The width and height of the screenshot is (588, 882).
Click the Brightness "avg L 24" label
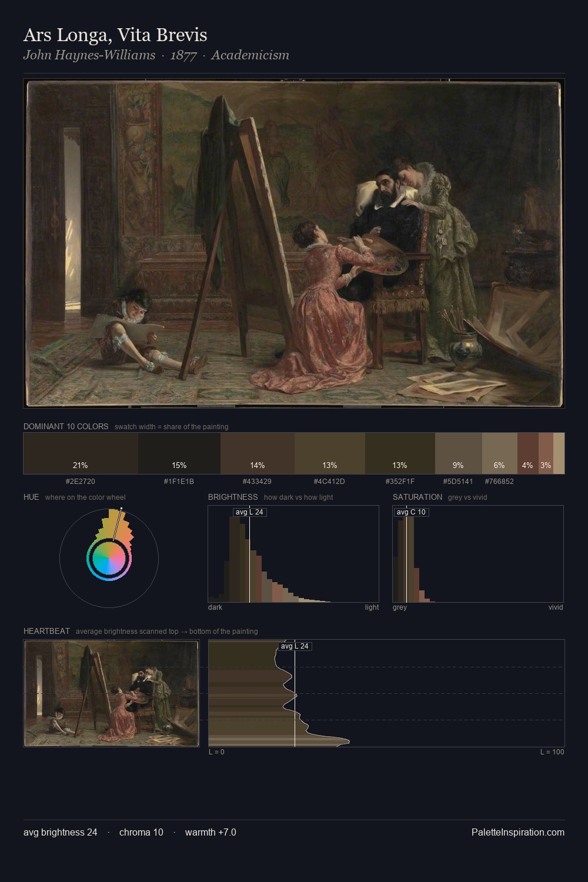click(x=250, y=512)
